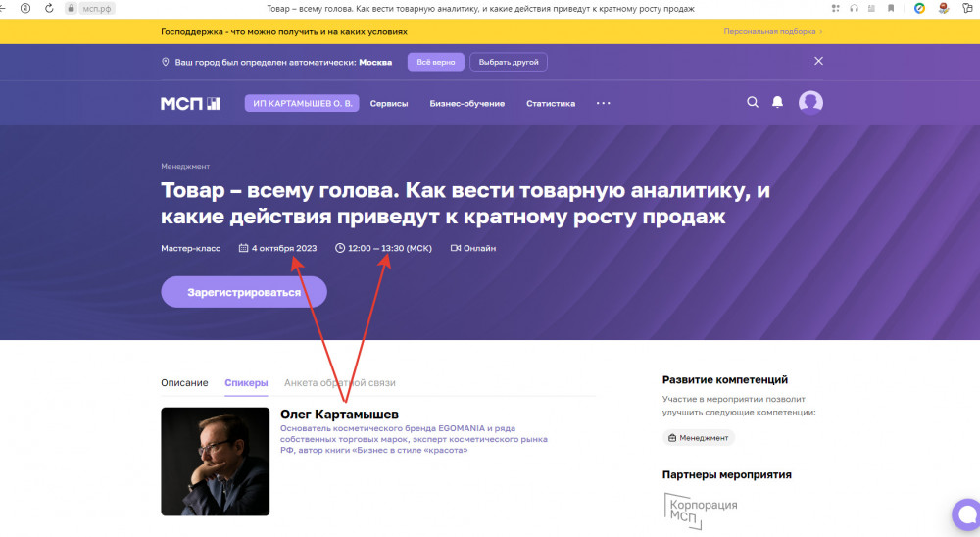The width and height of the screenshot is (980, 537).
Task: Click the event title heading
Action: coord(465,203)
